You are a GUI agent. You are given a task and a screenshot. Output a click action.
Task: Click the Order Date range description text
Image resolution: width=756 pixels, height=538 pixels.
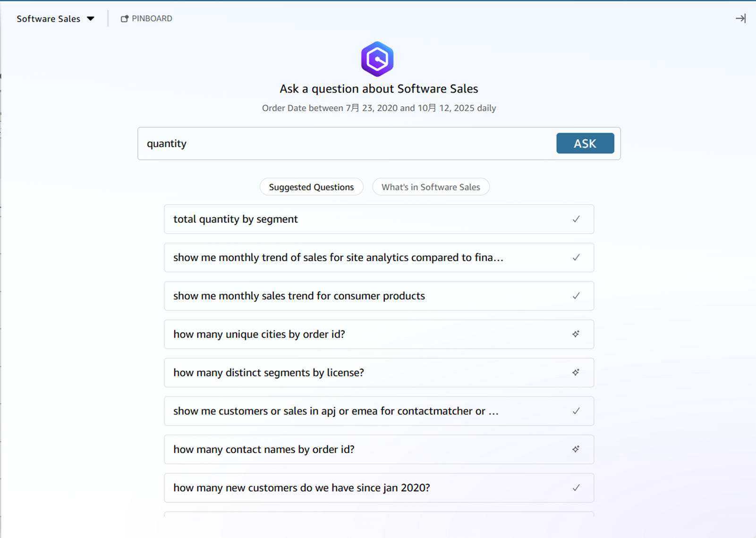tap(379, 108)
